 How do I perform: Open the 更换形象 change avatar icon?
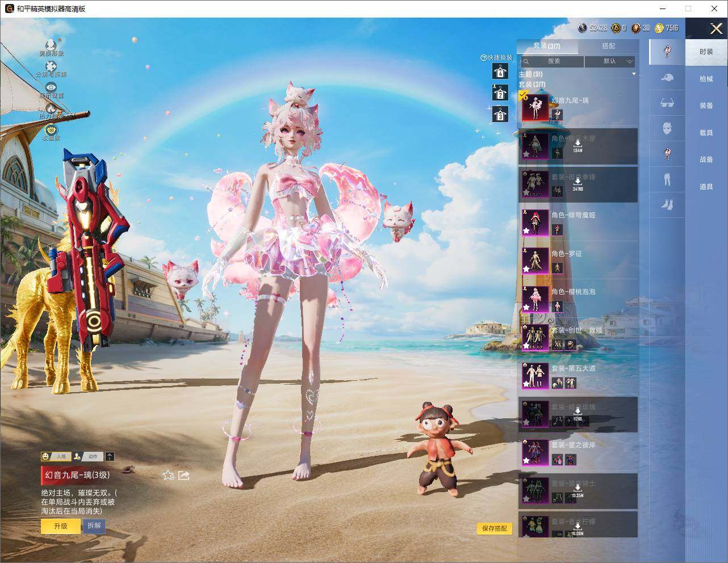(51, 45)
